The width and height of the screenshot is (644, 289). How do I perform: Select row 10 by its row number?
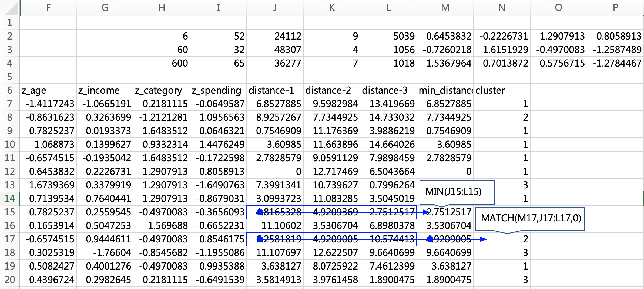pos(10,144)
